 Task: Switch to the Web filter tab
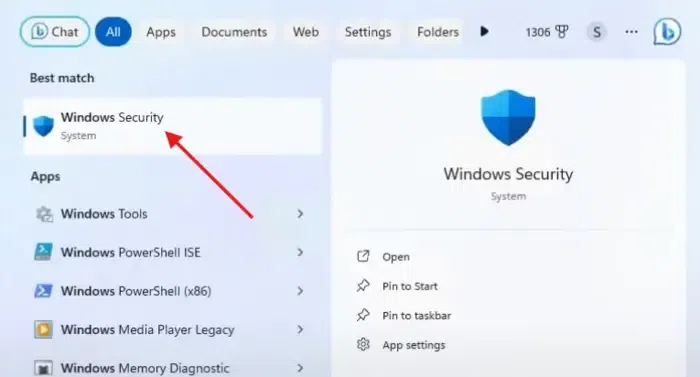coord(306,32)
